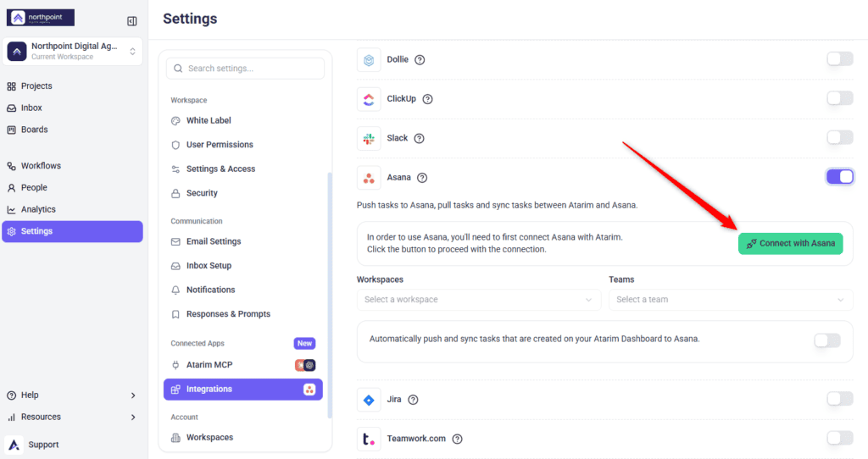Open help tooltip next to Dollie
The width and height of the screenshot is (868, 459).
click(x=420, y=60)
